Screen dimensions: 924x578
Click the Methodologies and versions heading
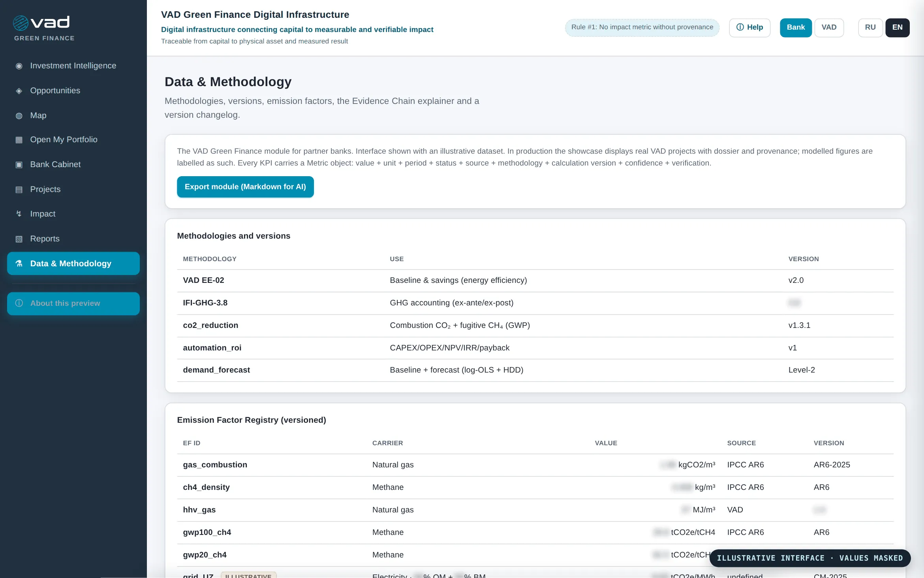(x=233, y=236)
